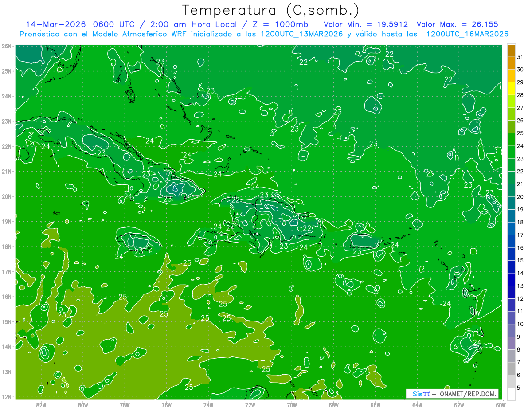Click the "25N" latitude axis label
This screenshot has height=411, width=532.
(6, 71)
